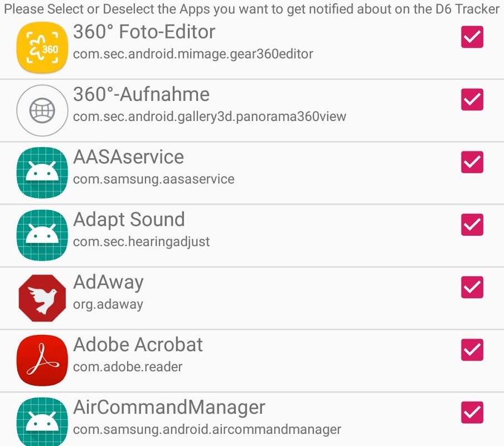504x446 pixels.
Task: Uncheck the AdAway checkbox
Action: click(x=472, y=288)
